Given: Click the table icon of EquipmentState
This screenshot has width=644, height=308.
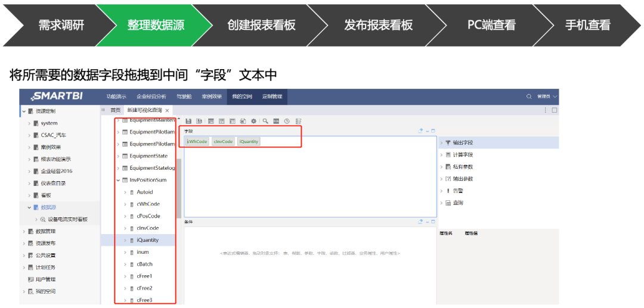Looking at the screenshot, I should [125, 156].
